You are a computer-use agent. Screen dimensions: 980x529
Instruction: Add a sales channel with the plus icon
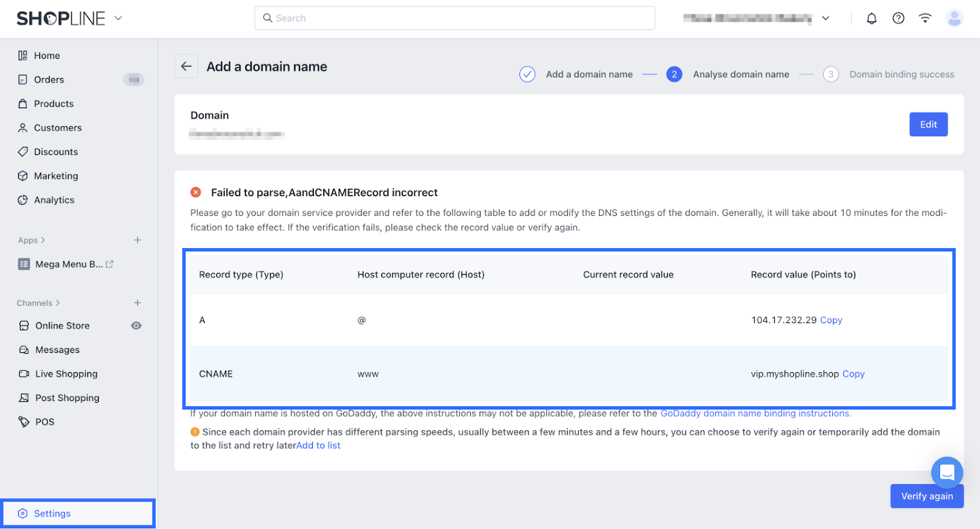(138, 303)
